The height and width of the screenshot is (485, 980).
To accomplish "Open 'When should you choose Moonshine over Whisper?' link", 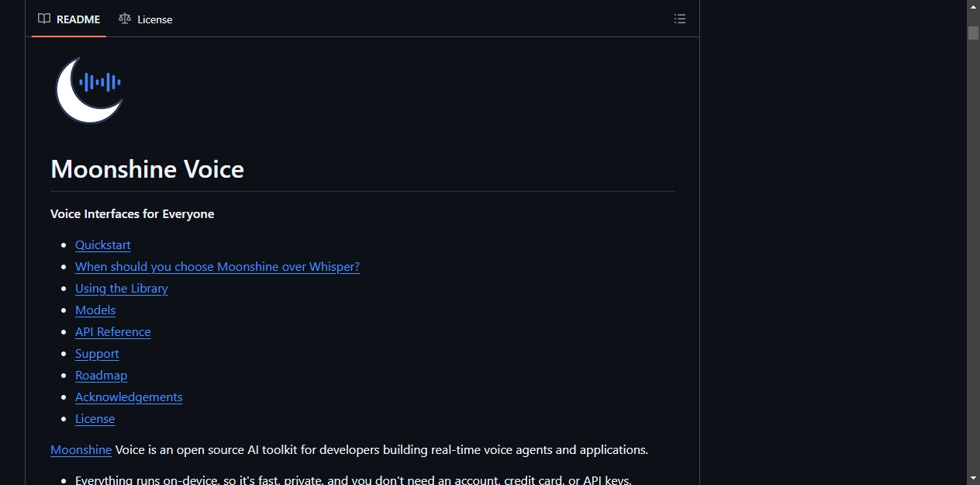I will [217, 267].
